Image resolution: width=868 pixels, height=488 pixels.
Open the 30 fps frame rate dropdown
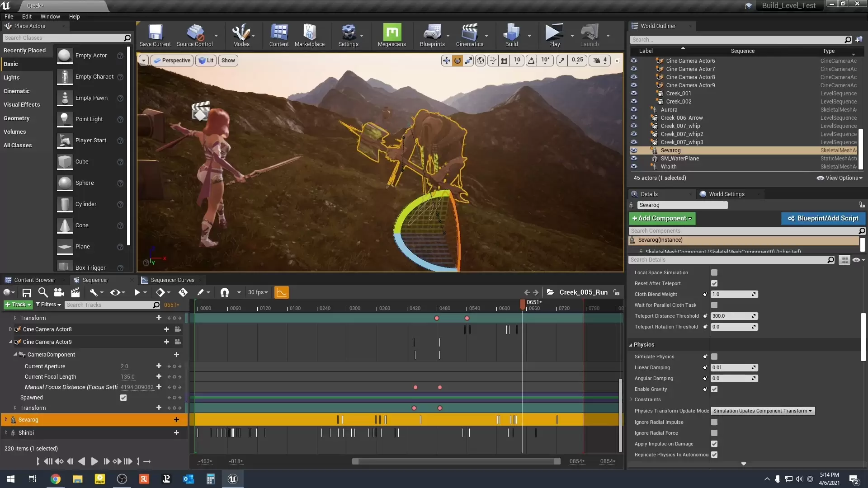click(x=258, y=292)
